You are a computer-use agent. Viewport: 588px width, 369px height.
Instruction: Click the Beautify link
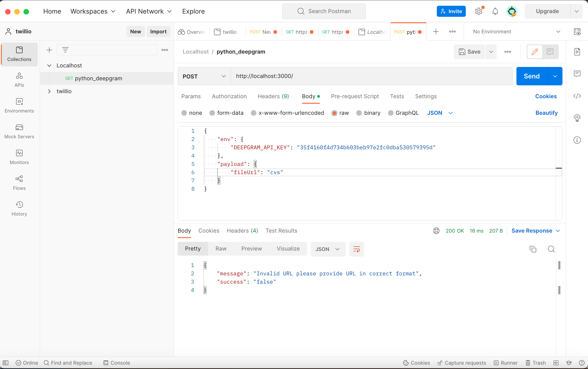pyautogui.click(x=546, y=113)
